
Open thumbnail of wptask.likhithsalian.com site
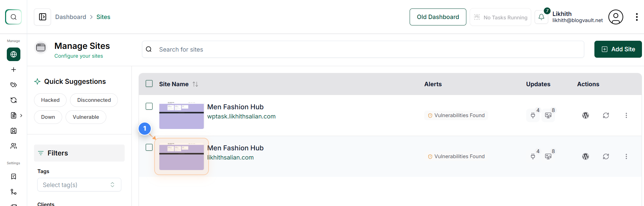181,115
